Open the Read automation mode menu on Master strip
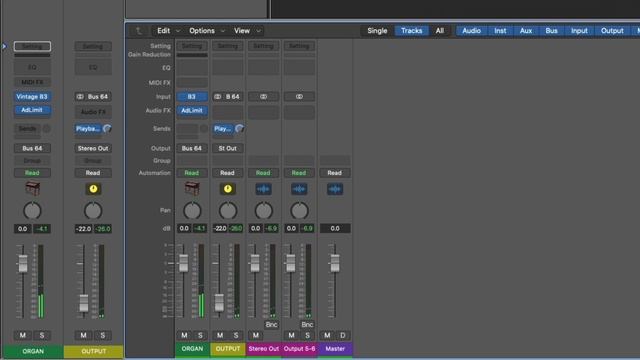 coord(335,173)
